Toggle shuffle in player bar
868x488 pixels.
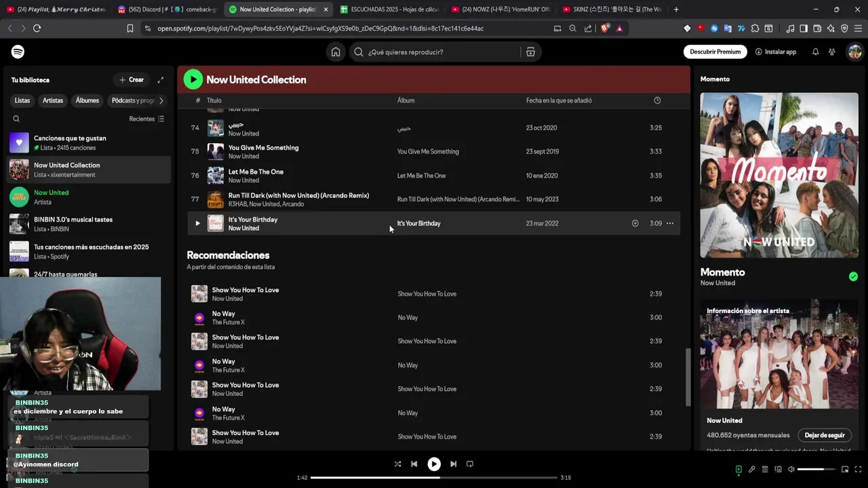coord(397,464)
